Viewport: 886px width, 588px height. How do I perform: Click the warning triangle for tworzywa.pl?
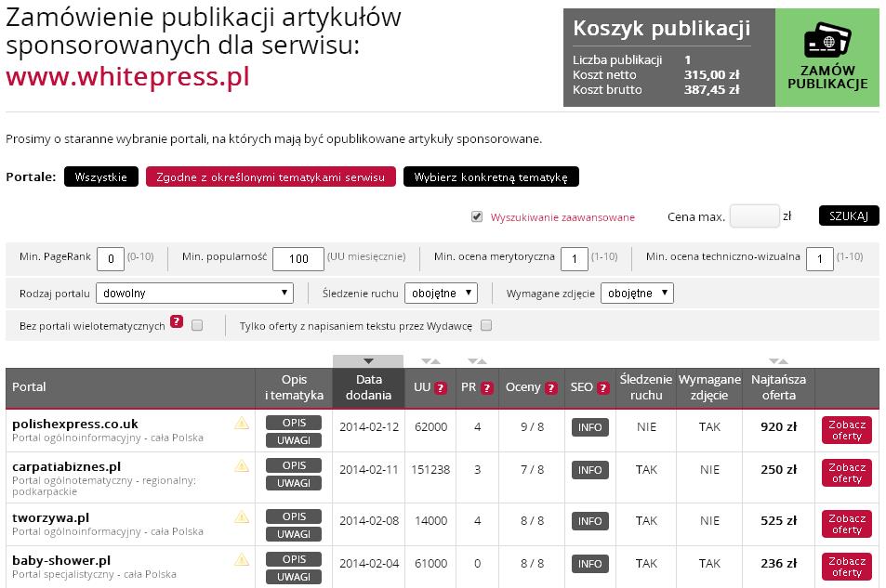point(242,516)
